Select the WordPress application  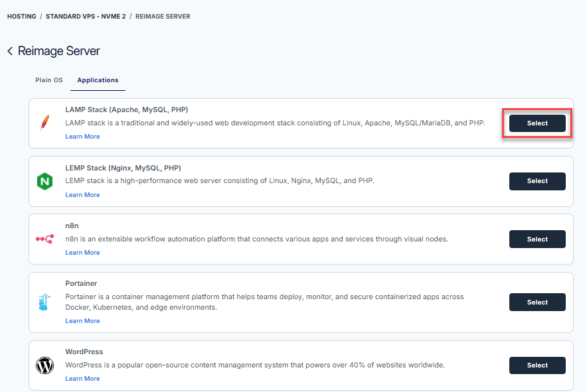pos(537,365)
